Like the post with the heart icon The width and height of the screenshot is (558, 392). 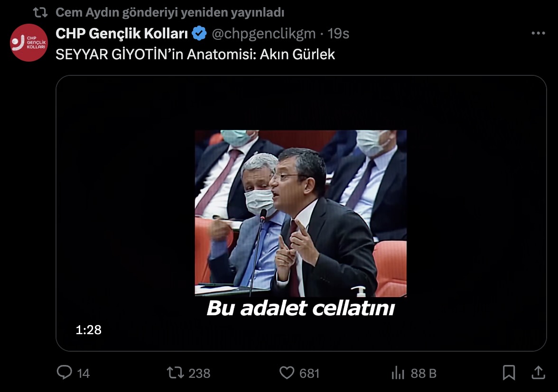point(287,373)
